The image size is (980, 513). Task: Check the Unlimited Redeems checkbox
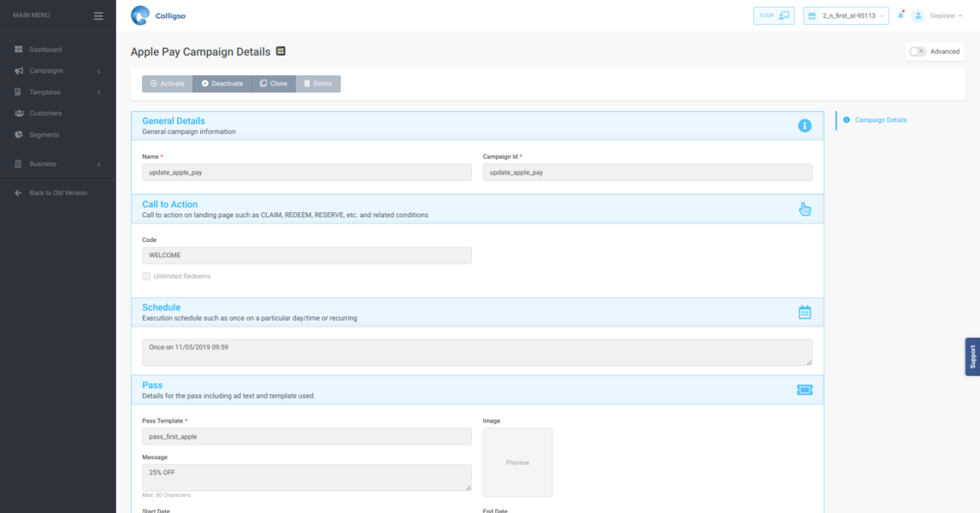146,276
